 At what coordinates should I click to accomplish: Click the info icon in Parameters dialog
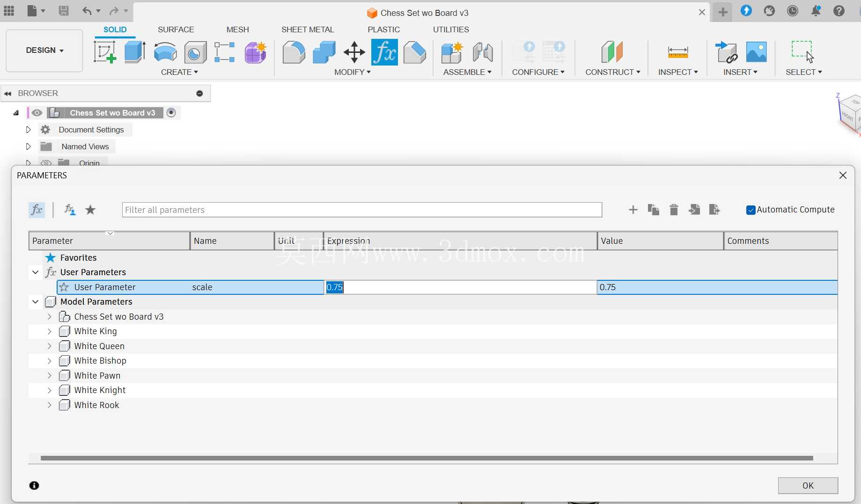[x=34, y=485]
